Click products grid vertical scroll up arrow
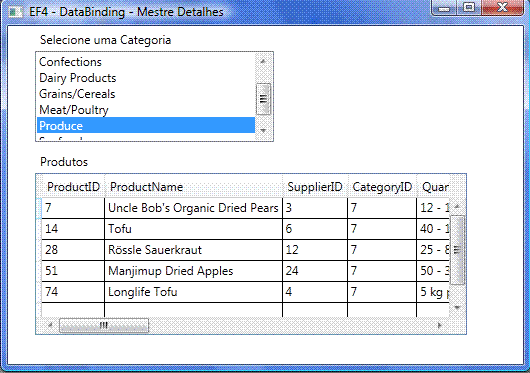The image size is (530, 373). pos(457,206)
